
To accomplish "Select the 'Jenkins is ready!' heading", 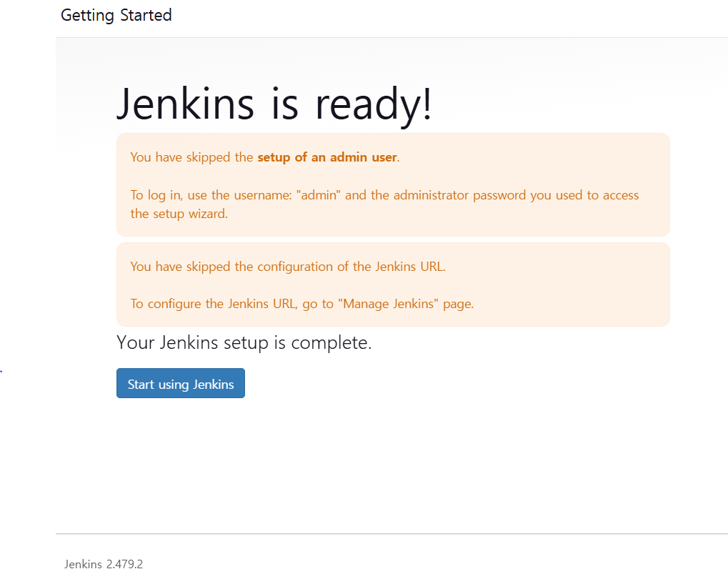I will 274,105.
